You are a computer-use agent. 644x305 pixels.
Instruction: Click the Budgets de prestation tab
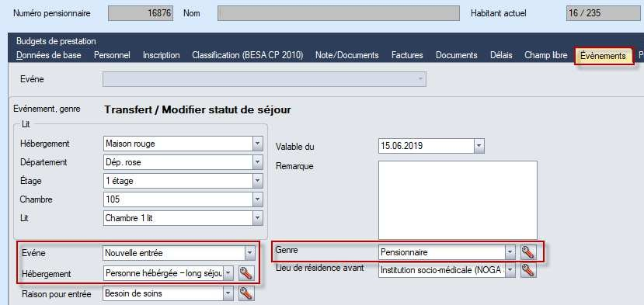pos(56,41)
